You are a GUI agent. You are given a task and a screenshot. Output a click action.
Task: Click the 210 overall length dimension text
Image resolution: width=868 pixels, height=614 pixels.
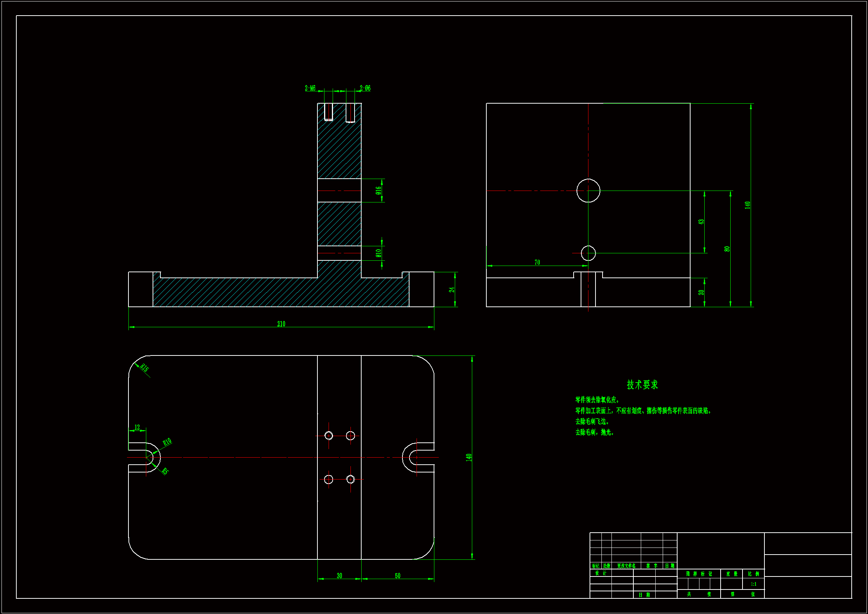pos(281,324)
